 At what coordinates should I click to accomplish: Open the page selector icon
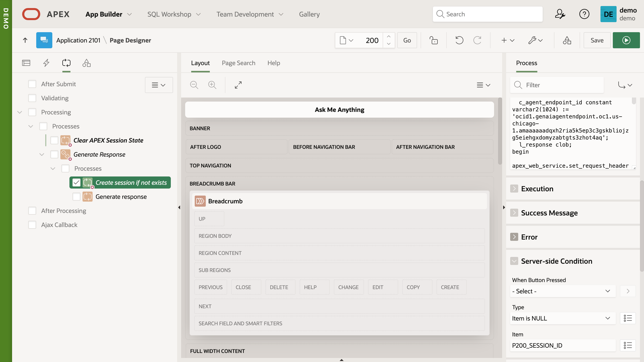pos(346,40)
